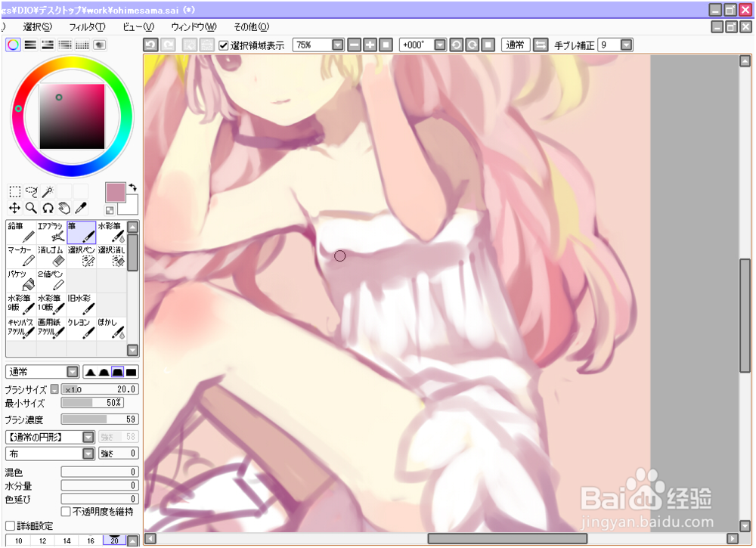756x548 pixels.
Task: Show the HSV slider panel icon
Action: pos(48,45)
